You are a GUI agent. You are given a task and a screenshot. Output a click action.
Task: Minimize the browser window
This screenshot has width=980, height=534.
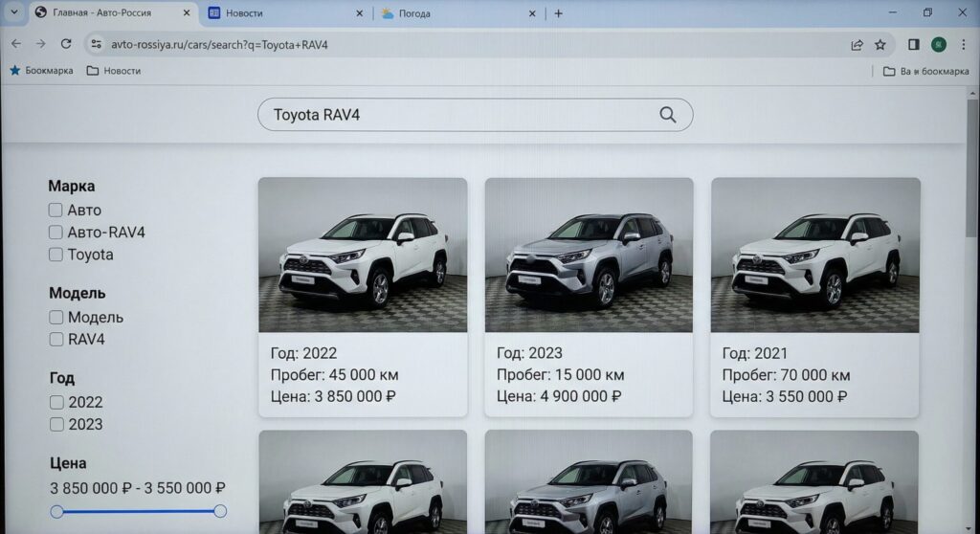click(x=893, y=11)
